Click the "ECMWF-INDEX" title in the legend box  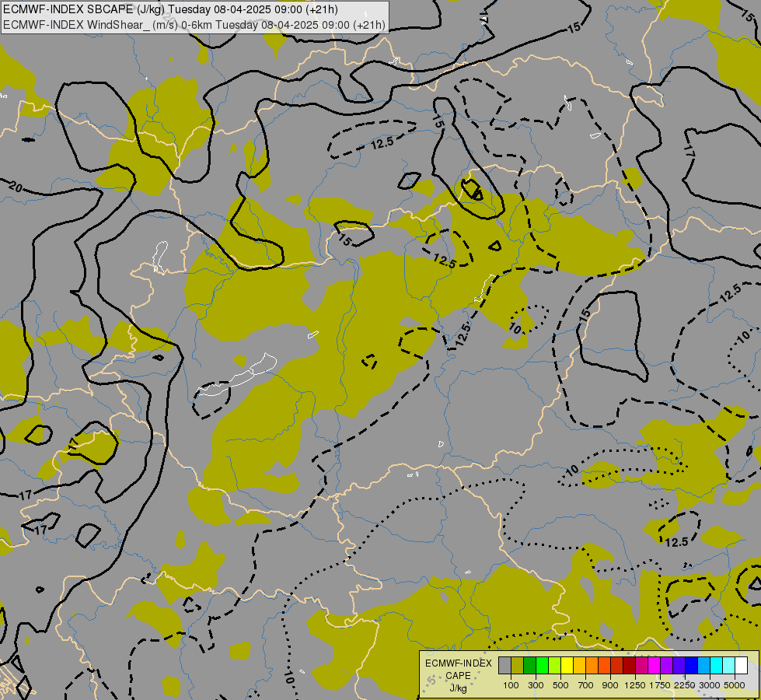pyautogui.click(x=459, y=663)
